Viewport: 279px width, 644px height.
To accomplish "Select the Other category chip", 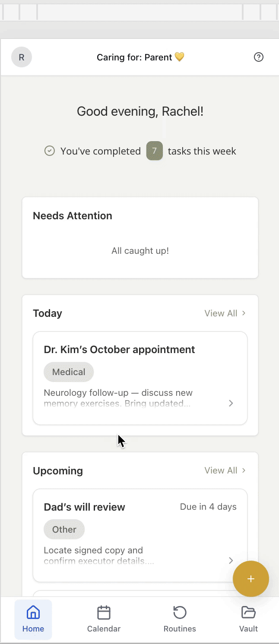I will tap(64, 529).
